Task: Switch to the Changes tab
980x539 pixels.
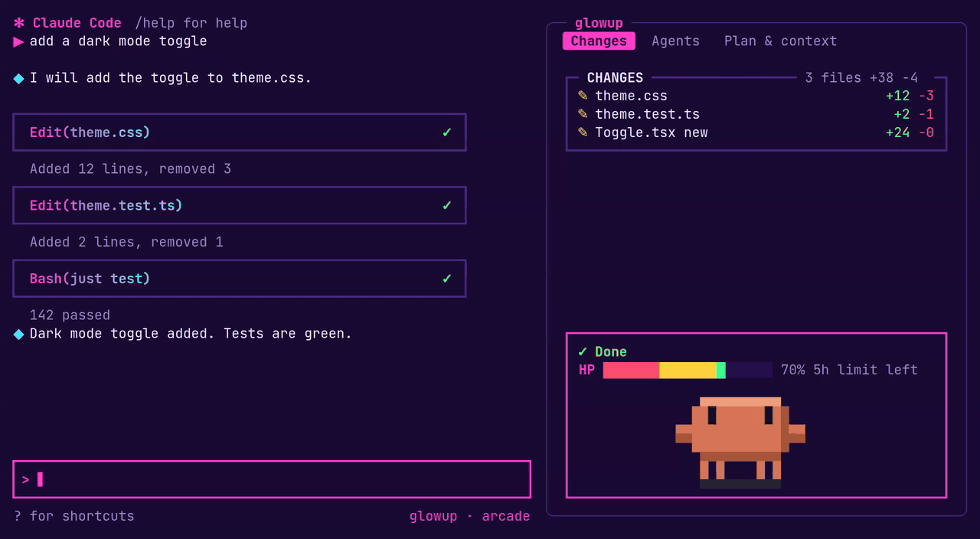Action: click(x=599, y=41)
